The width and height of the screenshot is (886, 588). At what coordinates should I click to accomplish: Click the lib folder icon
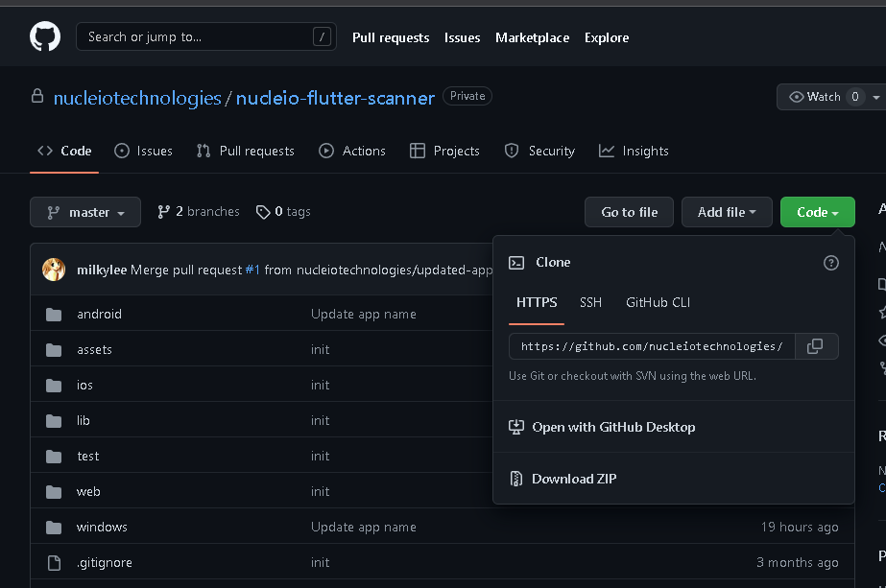click(x=54, y=421)
